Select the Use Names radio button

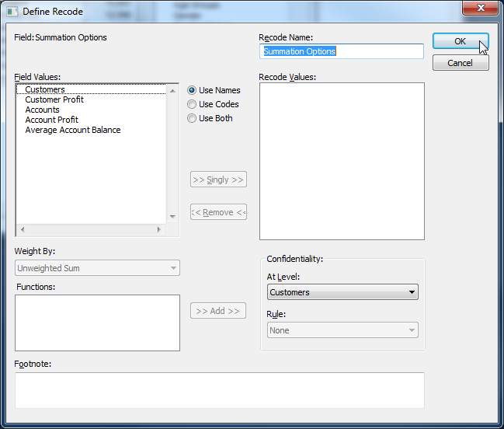click(192, 90)
